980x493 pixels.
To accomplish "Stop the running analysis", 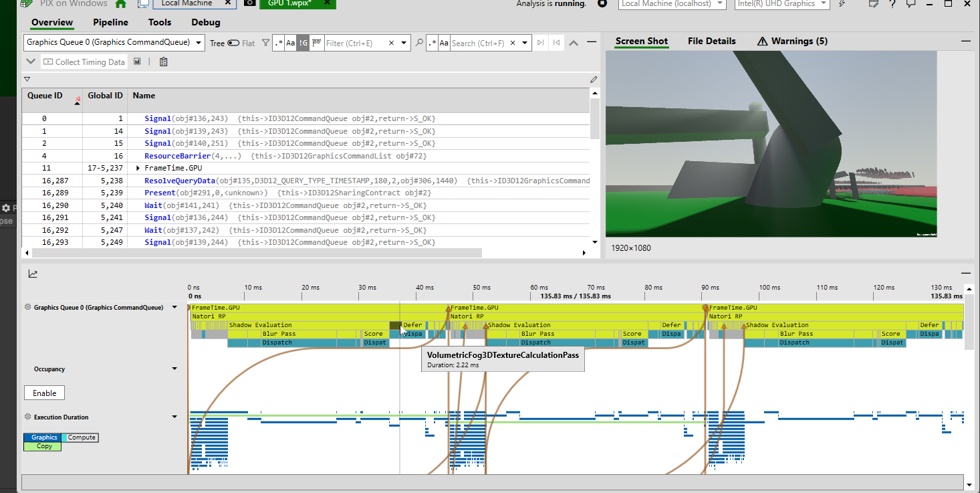I will 602,3.
